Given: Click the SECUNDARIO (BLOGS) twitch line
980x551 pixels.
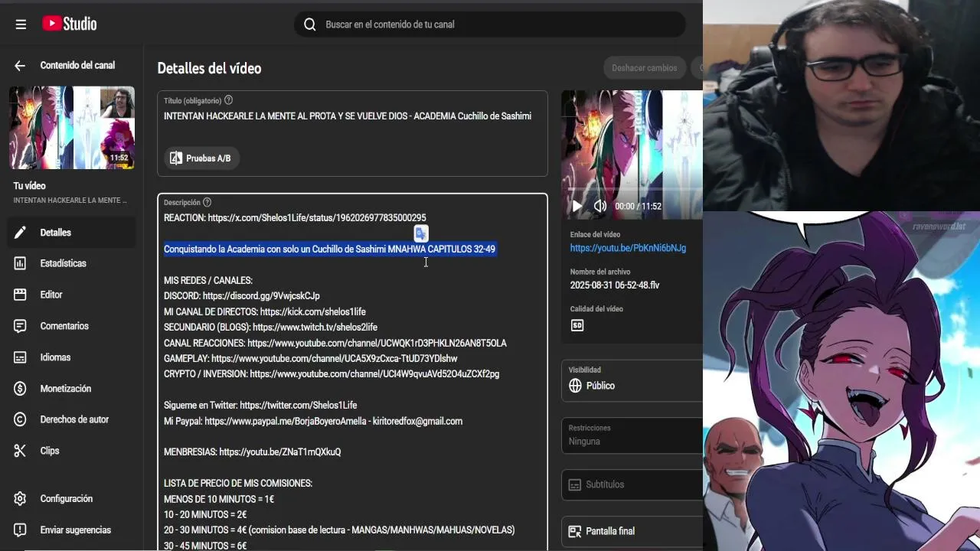Looking at the screenshot, I should pyautogui.click(x=270, y=328).
